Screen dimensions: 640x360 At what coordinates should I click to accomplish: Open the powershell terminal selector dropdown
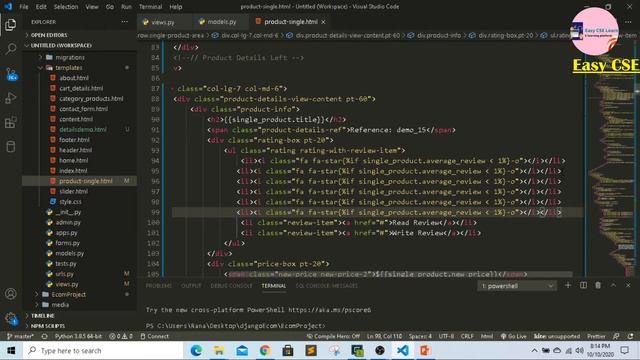tap(517, 286)
